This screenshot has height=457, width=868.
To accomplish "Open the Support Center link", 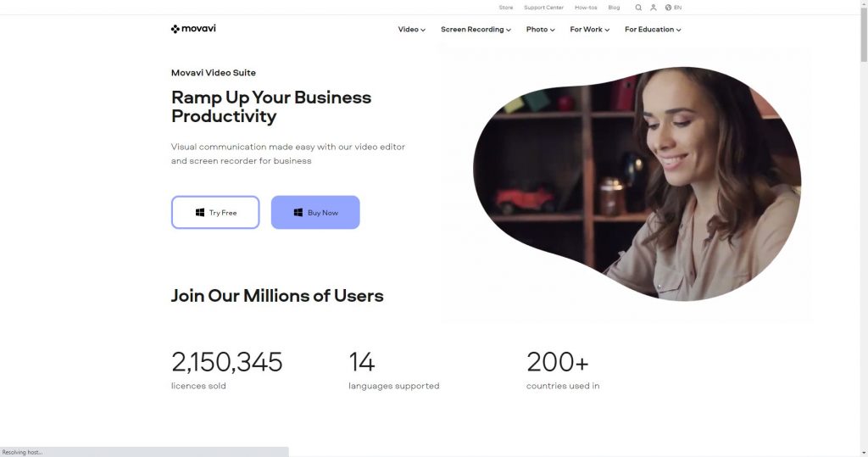I will coord(543,8).
